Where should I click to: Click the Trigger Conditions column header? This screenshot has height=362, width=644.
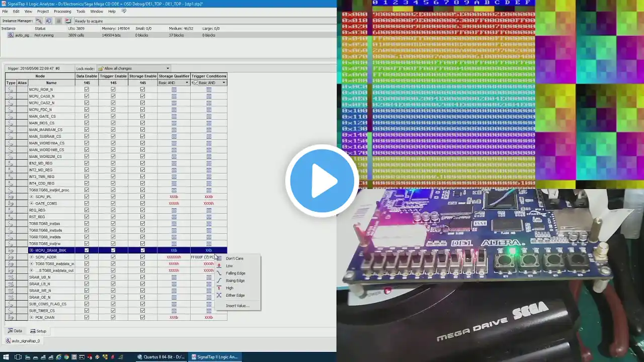(209, 76)
